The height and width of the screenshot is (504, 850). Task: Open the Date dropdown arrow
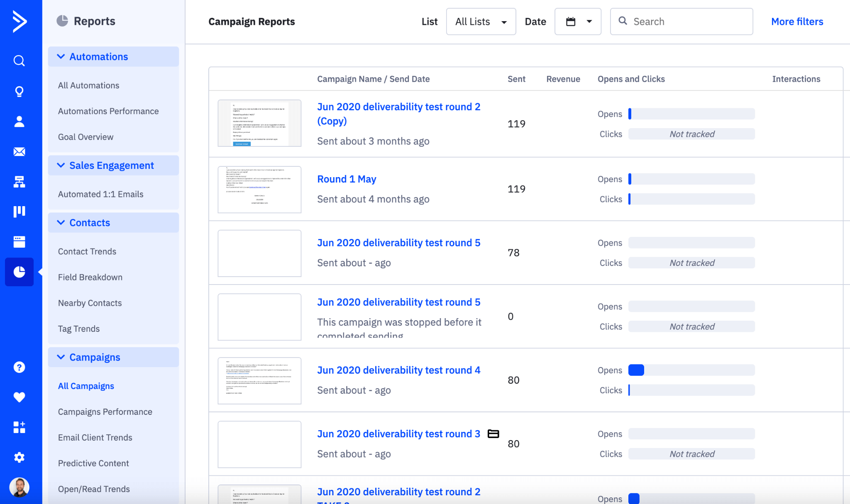tap(589, 22)
